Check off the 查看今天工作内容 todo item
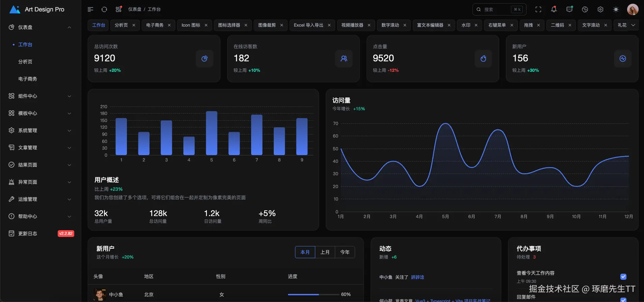Screen dimensions: 644x302 pyautogui.click(x=623, y=277)
